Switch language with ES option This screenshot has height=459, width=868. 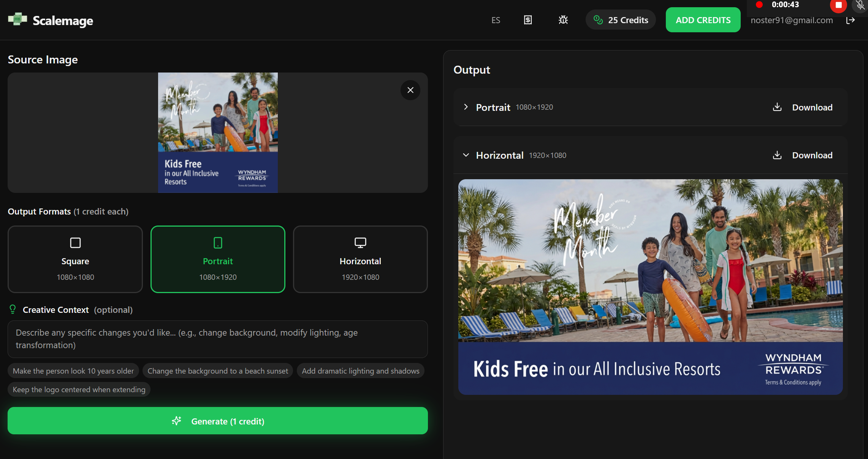496,20
